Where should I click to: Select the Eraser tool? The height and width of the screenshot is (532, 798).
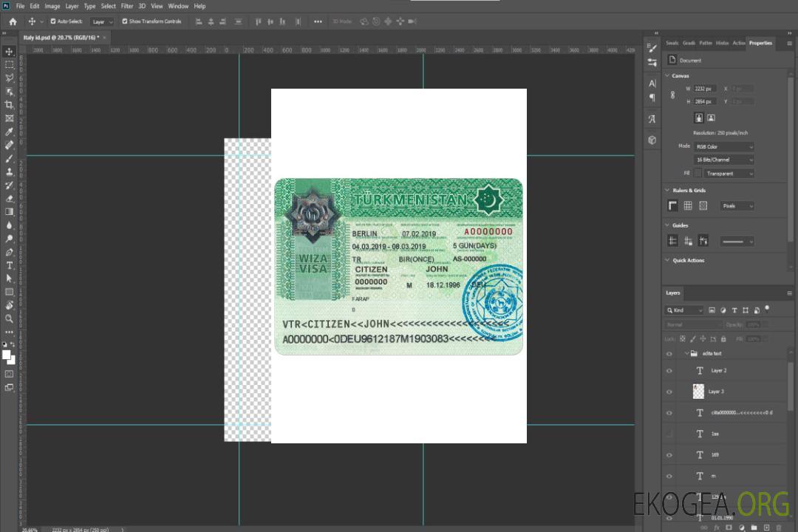click(9, 199)
